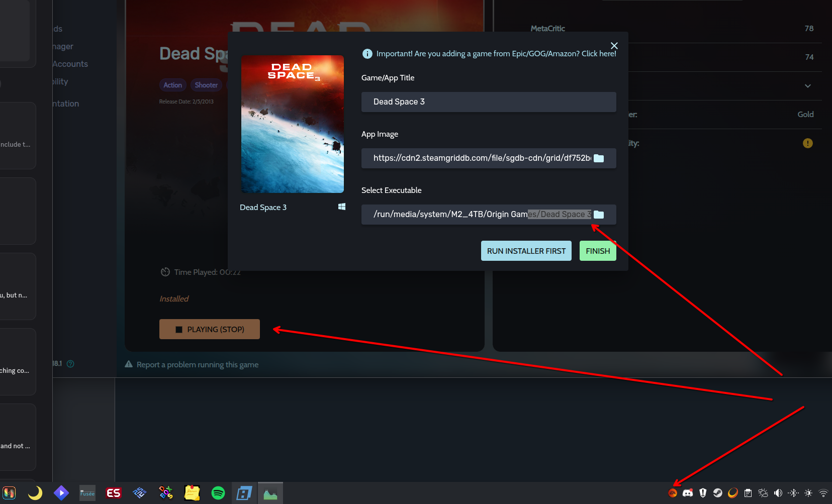Edit the Game/App Title field

(489, 102)
